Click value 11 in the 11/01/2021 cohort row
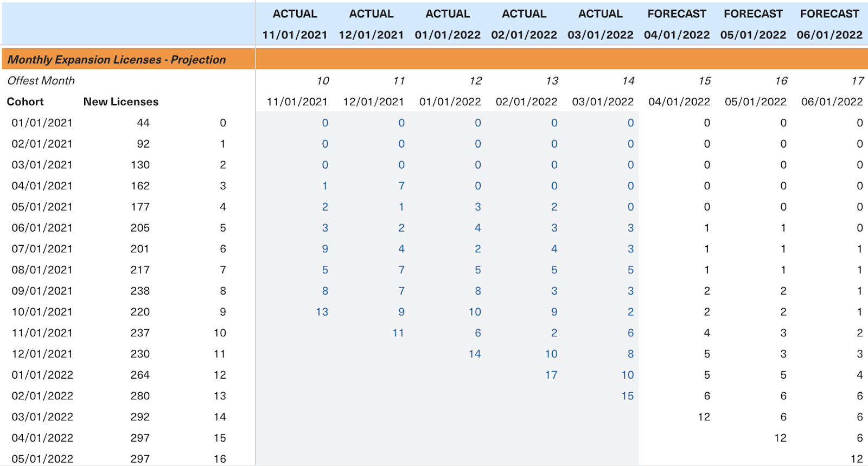 pyautogui.click(x=398, y=333)
